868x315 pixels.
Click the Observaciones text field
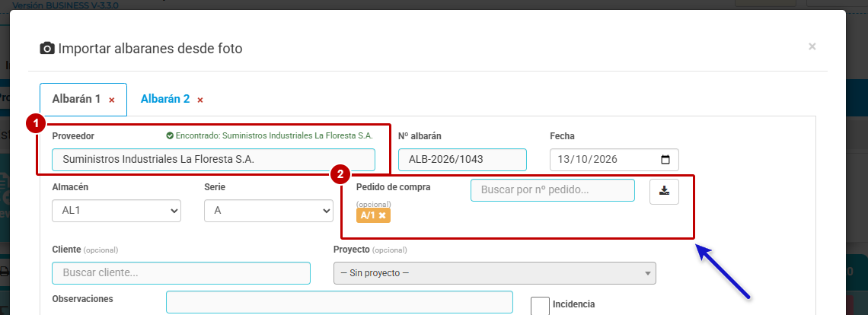tap(340, 302)
